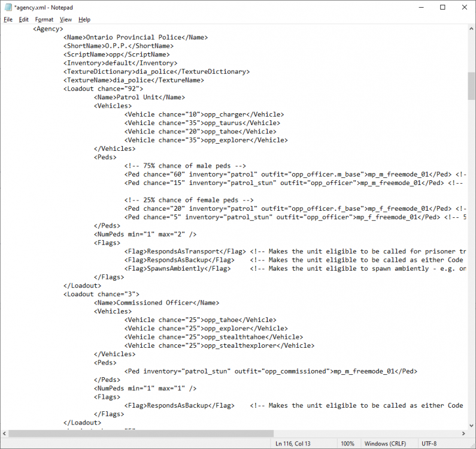Click the NumPeds min="1" max="1" line

[x=145, y=389]
